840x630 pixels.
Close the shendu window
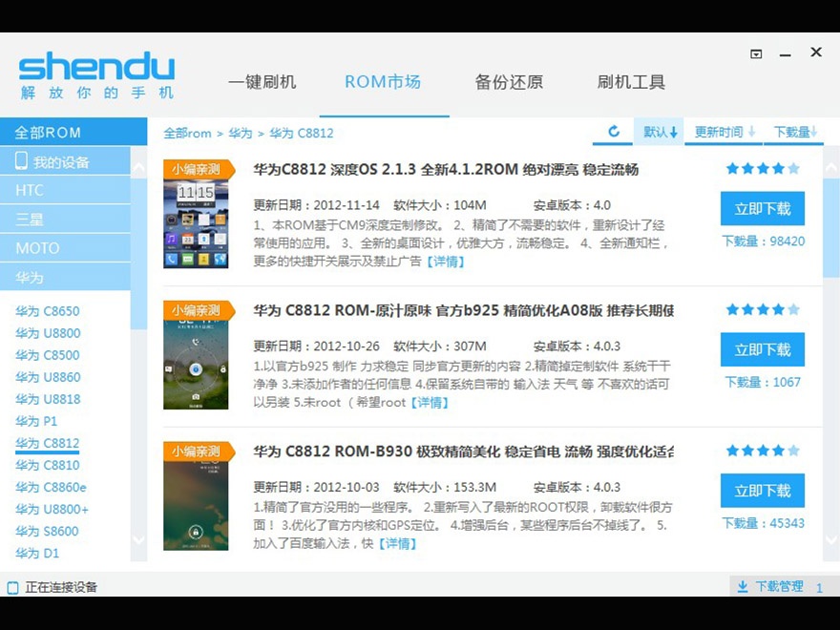pyautogui.click(x=816, y=52)
